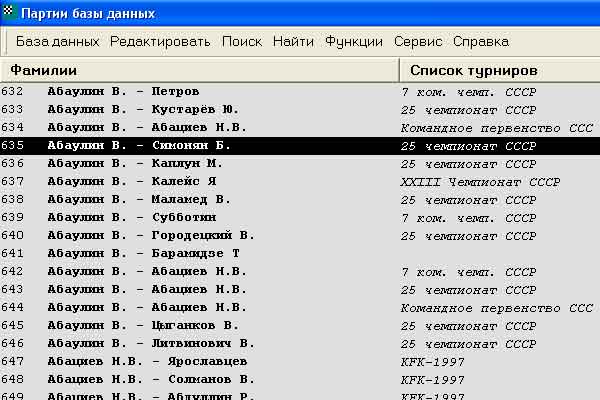The image size is (600, 400).
Task: Click tournament 7 ком. чемп. СССР in row 642
Action: pos(468,272)
